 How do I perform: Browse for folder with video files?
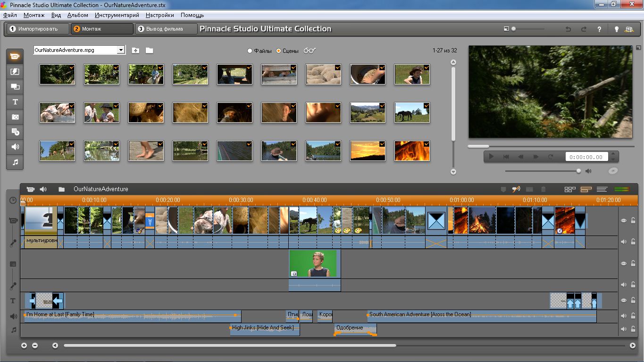(149, 51)
